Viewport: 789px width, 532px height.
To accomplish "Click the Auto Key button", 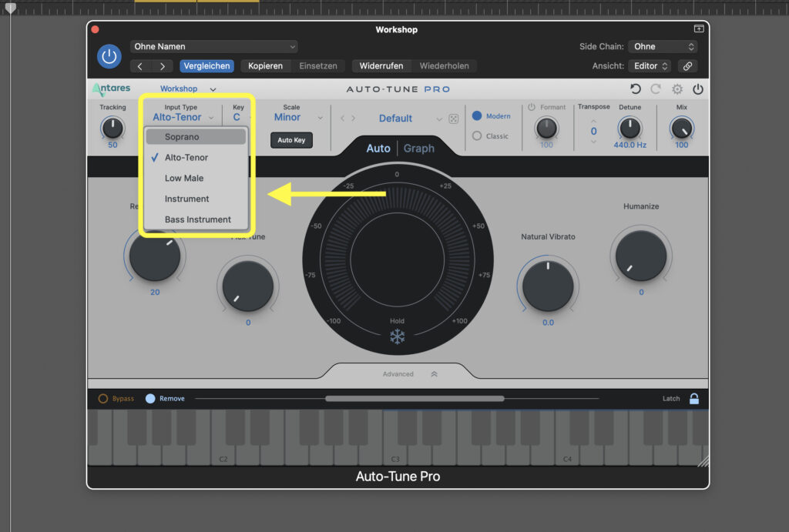I will [291, 140].
